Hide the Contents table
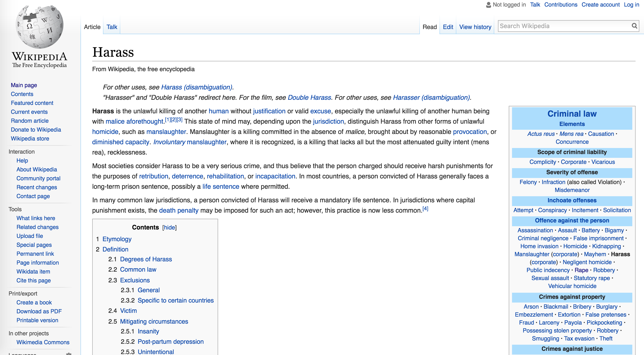Image resolution: width=644 pixels, height=355 pixels. coord(169,227)
